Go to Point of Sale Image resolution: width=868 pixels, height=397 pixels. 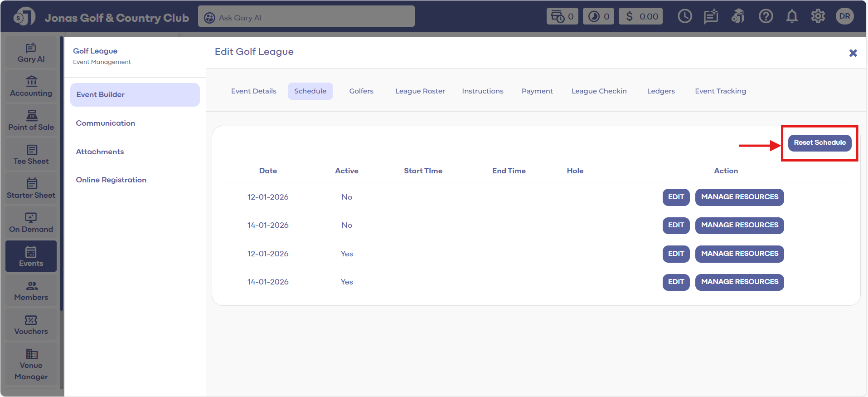click(x=31, y=121)
